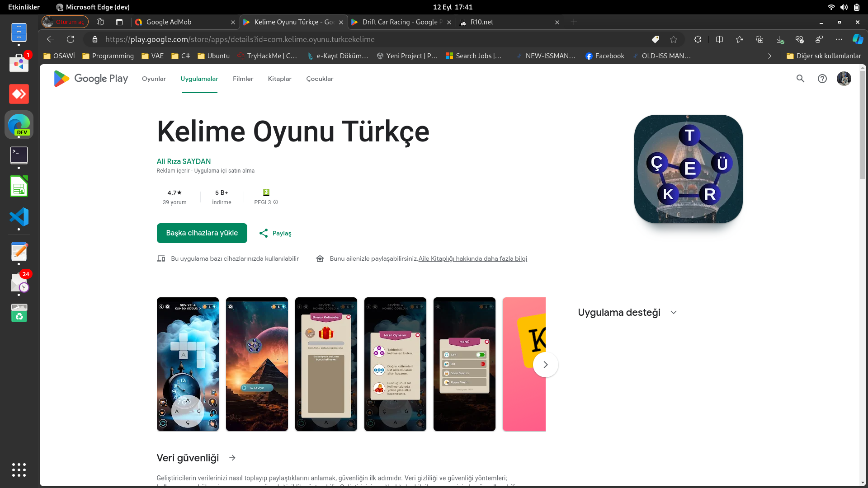Switch to the R10.net tab
868x488 pixels.
[509, 22]
